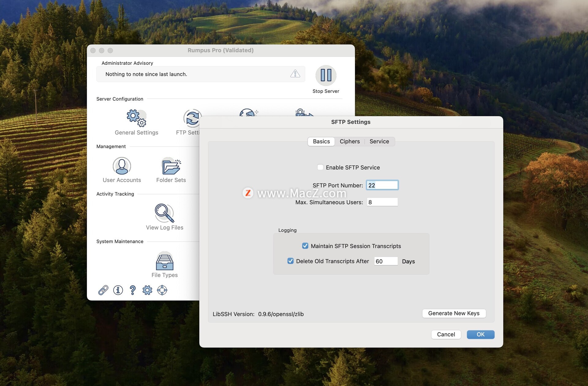Open File Types drawer icon

tap(165, 261)
